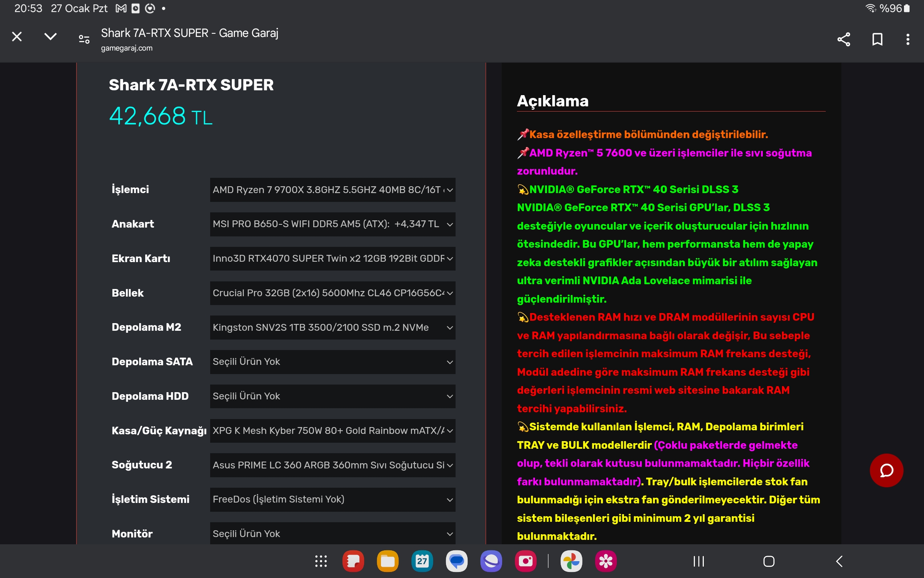
Task: Click the Ekran Kartı label
Action: coord(141,258)
